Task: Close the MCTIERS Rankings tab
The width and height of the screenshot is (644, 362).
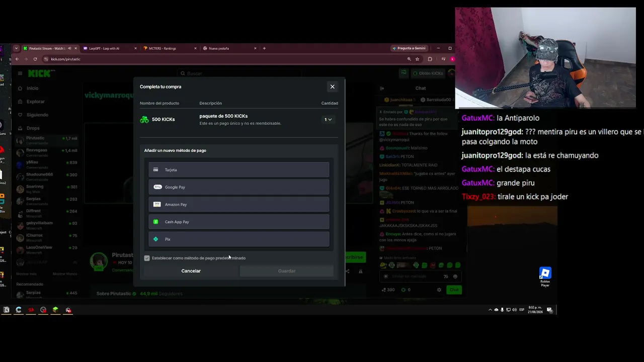Action: (195, 48)
